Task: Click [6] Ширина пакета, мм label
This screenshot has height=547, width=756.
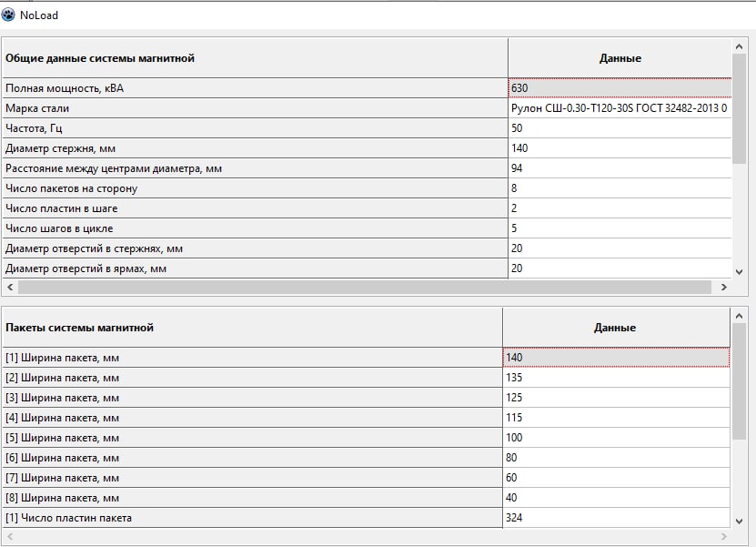Action: (x=62, y=458)
